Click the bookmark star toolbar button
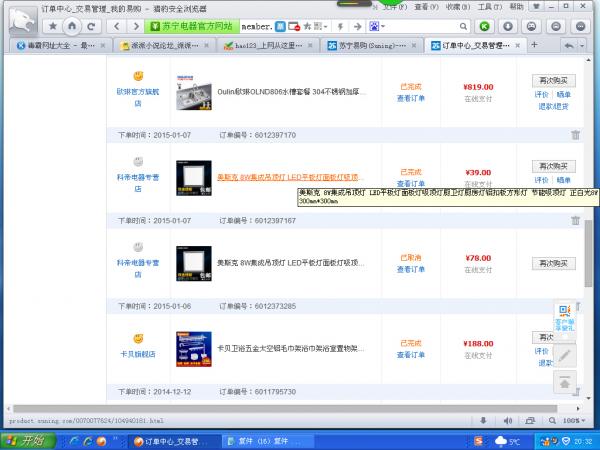The height and width of the screenshot is (450, 600). 53,26
